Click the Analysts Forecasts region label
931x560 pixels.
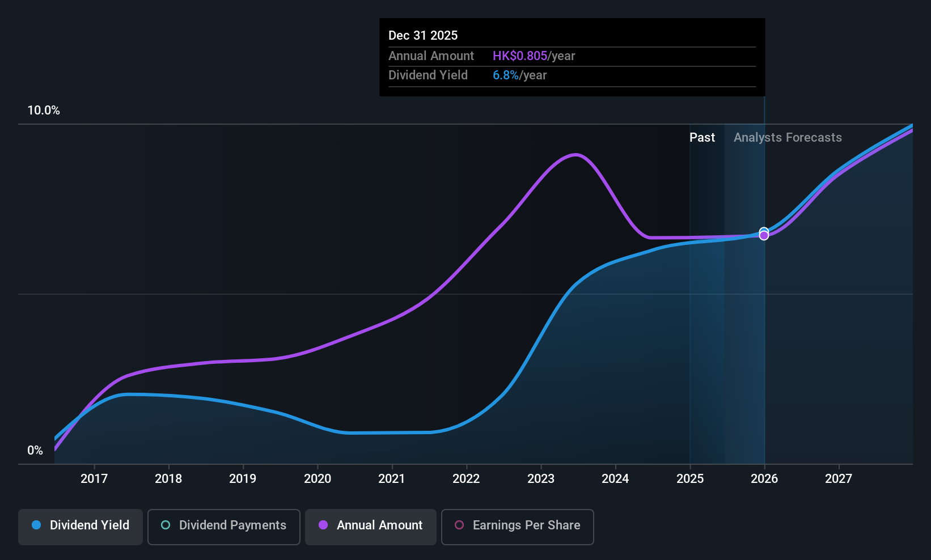click(x=788, y=137)
